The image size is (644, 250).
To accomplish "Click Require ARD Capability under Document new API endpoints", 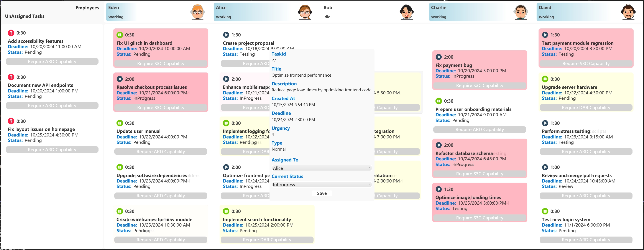I will [x=52, y=105].
